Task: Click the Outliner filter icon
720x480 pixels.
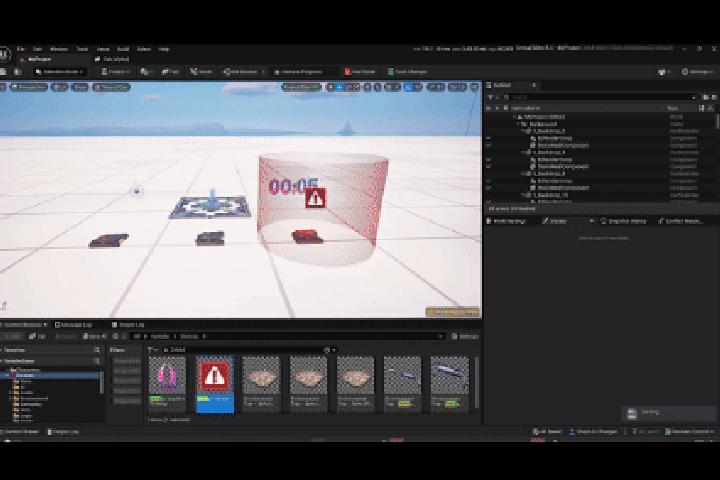Action: (492, 97)
